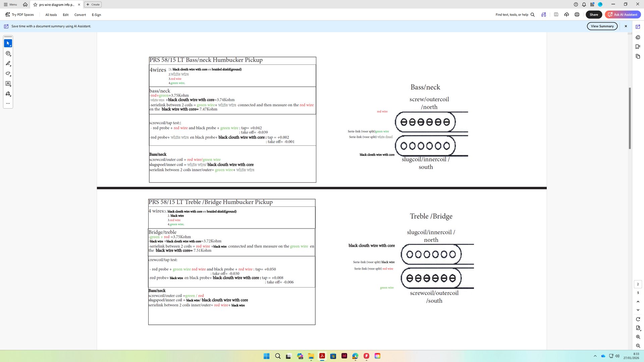The image size is (644, 362).
Task: Open the fill and sign tool
Action: [x=8, y=94]
